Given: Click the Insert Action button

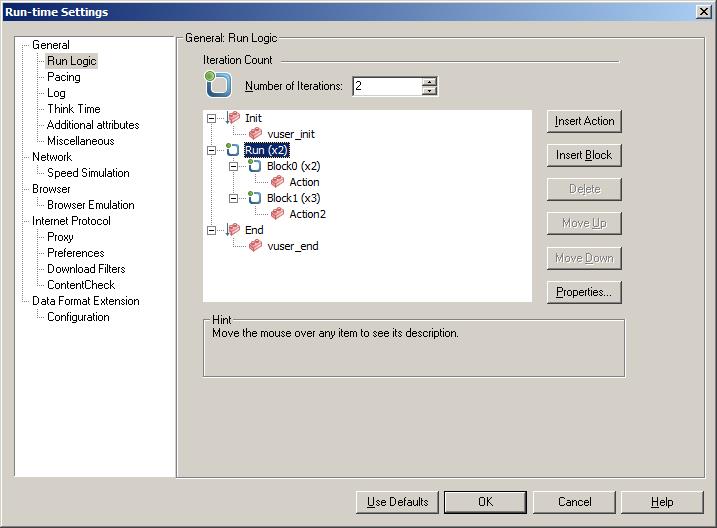Looking at the screenshot, I should point(585,121).
